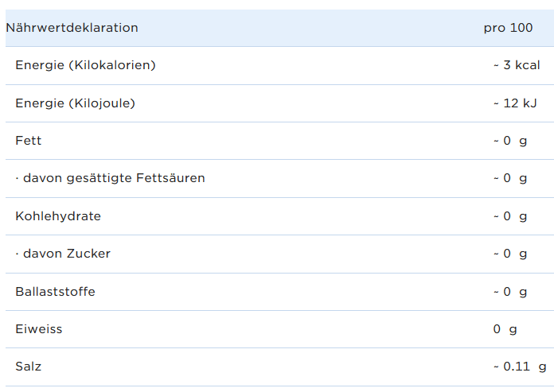Select the Energie (Kilojoule) row label

[75, 103]
